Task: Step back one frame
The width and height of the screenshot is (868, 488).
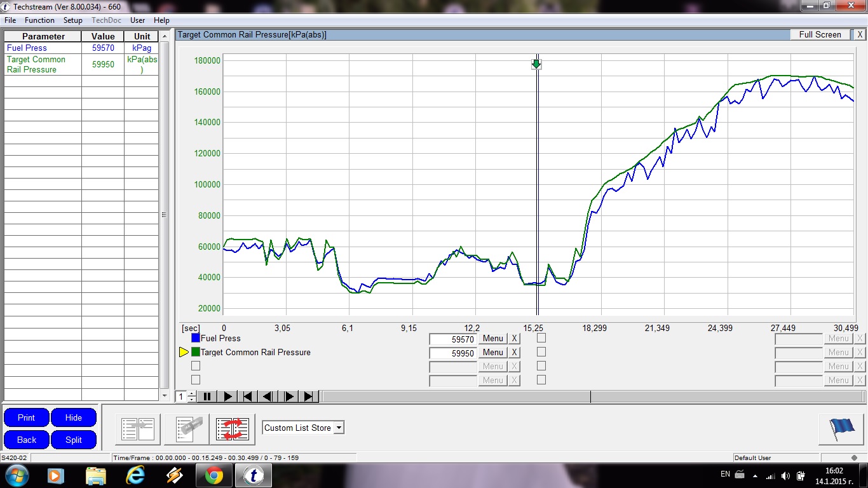Action: coord(268,396)
